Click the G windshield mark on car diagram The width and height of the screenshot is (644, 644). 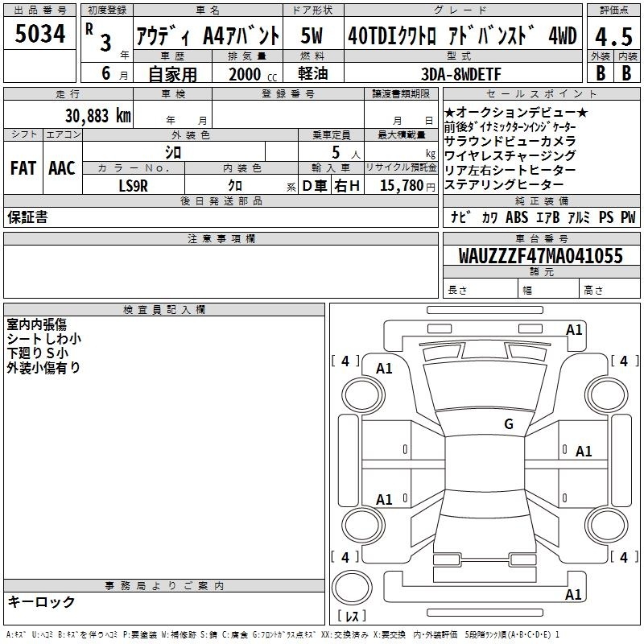508,424
